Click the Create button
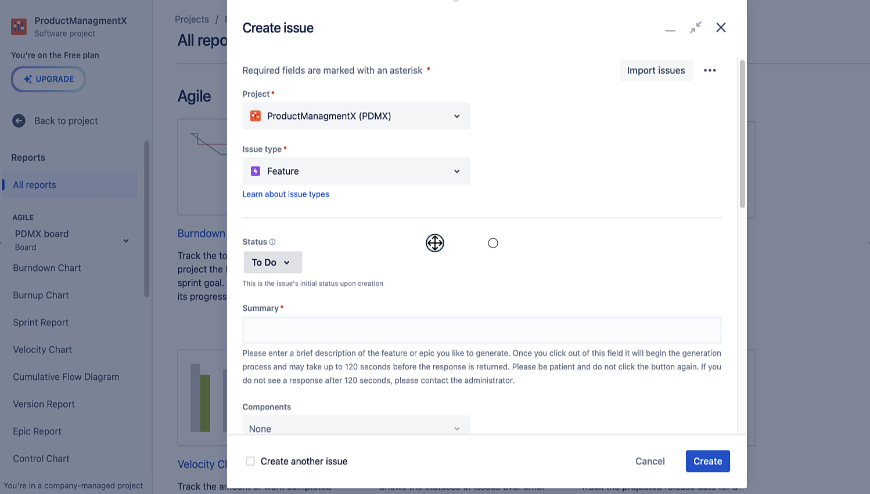The image size is (870, 494). pyautogui.click(x=707, y=461)
